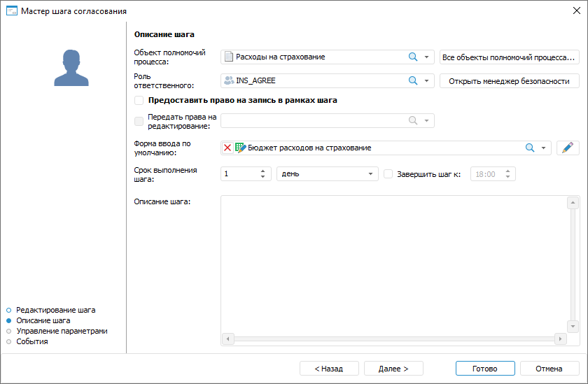Click Открыть менеджер безопасности button
588x384 pixels.
tap(509, 80)
